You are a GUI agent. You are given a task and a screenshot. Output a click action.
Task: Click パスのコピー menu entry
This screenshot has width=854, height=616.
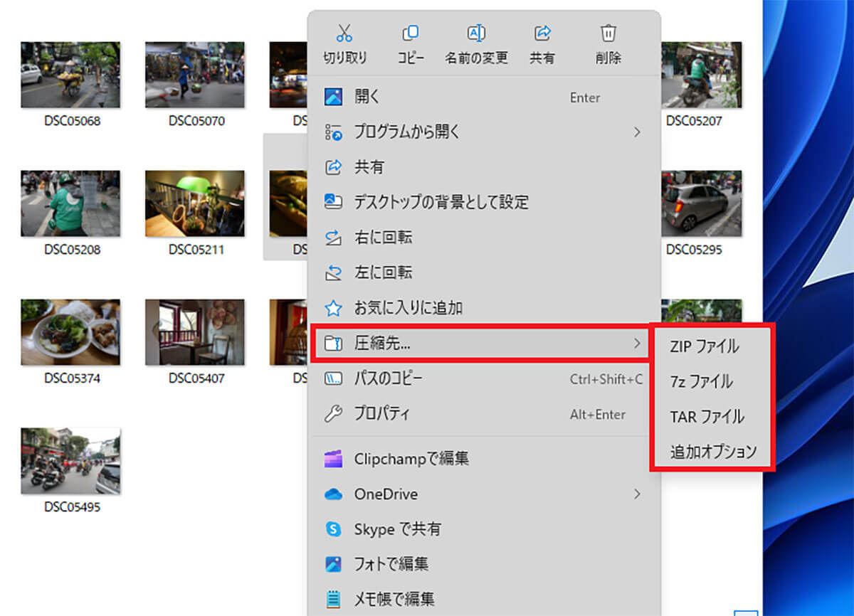(x=388, y=379)
